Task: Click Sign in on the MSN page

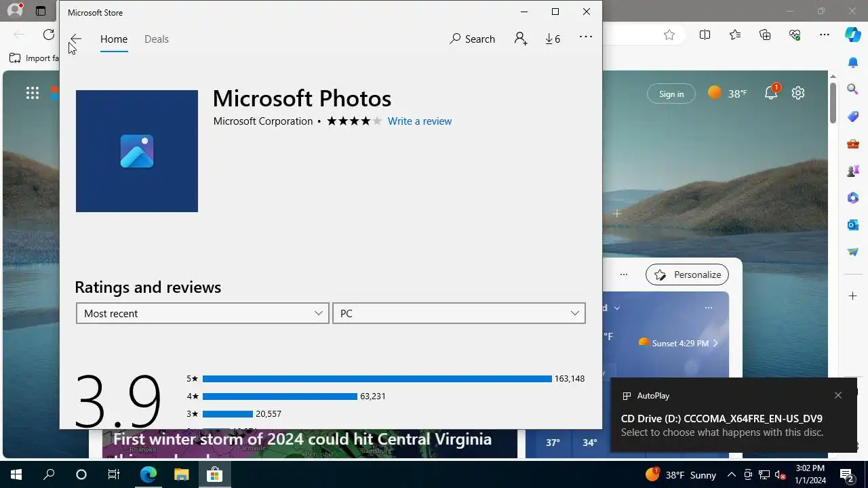Action: 671,94
